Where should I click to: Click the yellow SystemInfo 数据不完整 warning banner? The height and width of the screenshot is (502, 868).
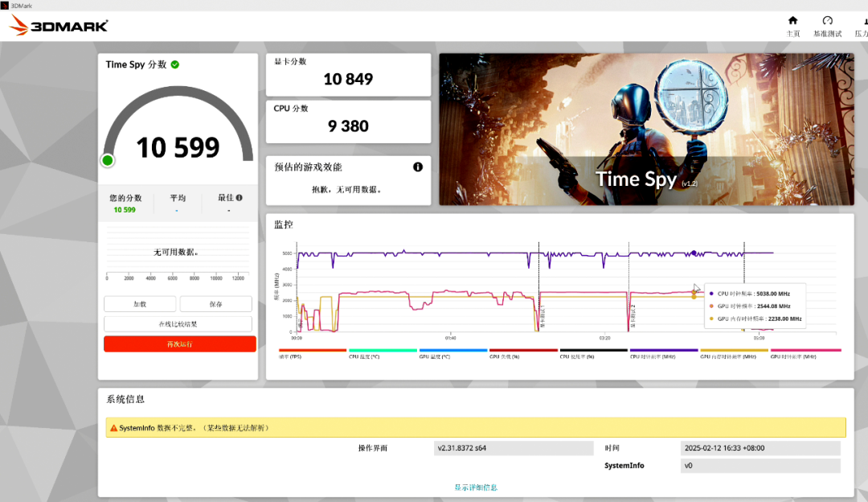(x=476, y=428)
